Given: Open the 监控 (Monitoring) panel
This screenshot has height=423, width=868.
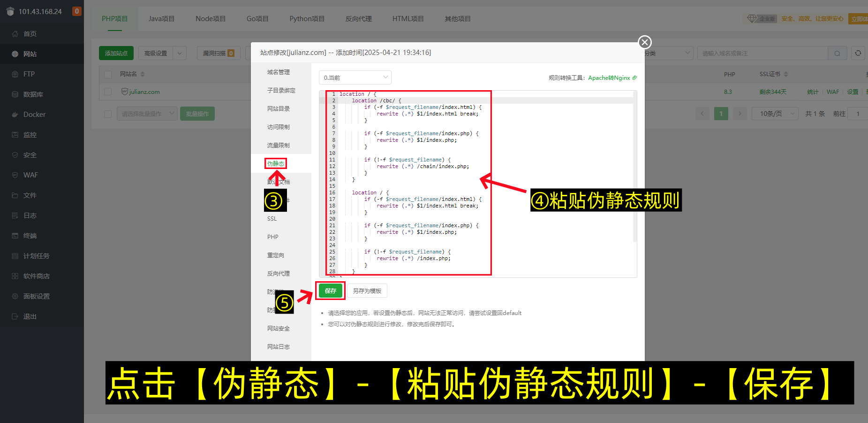Looking at the screenshot, I should pos(30,134).
